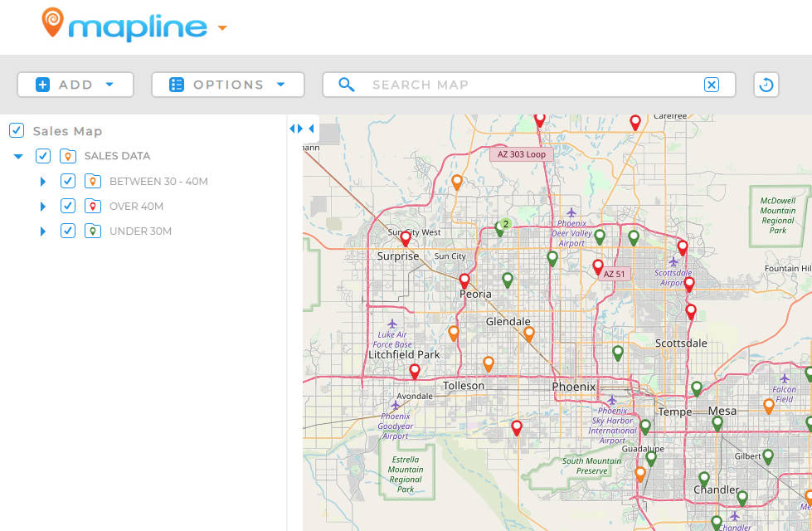Collapse the sidebar with the single left arrow
Screen dimensions: 812x531
coord(311,129)
